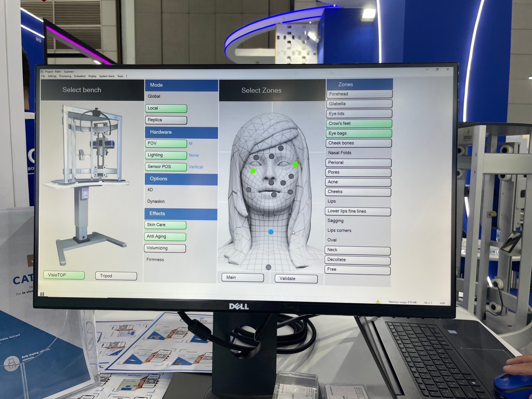Open the Processing menu
Viewport: 532px width, 399px height.
click(65, 76)
